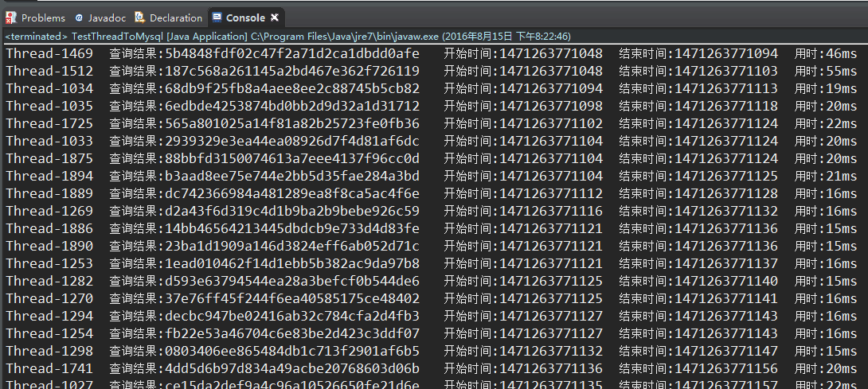Open the Javadoc tab
Viewport: 868px width, 389px height.
[x=100, y=18]
